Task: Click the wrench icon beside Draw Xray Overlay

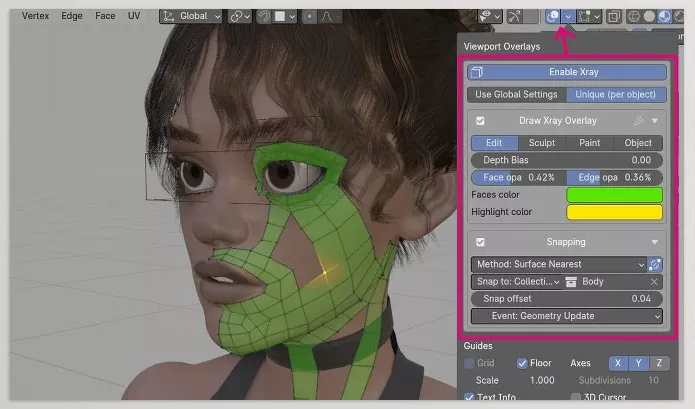Action: coord(638,121)
